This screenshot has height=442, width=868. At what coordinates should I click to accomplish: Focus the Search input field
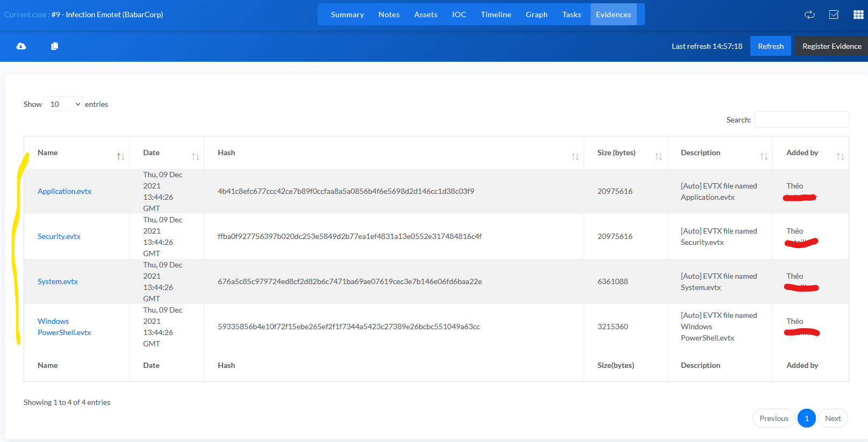801,120
